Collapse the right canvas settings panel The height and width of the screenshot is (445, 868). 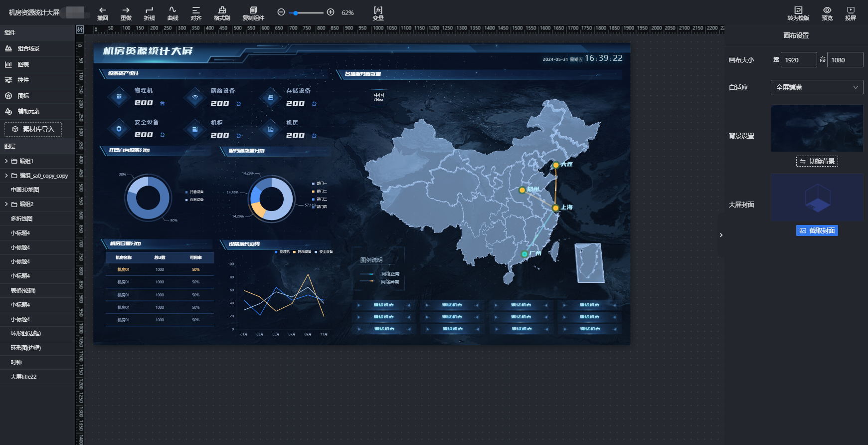coord(721,235)
